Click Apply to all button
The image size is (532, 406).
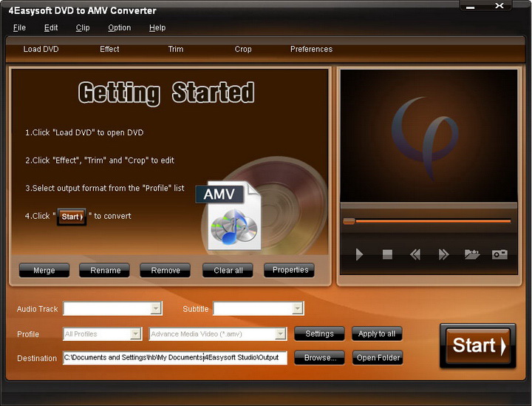(x=377, y=334)
